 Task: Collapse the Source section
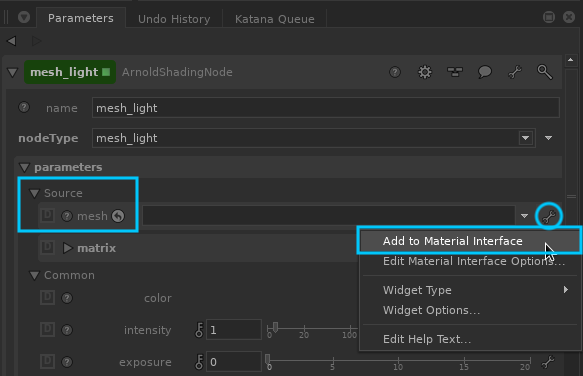[35, 193]
